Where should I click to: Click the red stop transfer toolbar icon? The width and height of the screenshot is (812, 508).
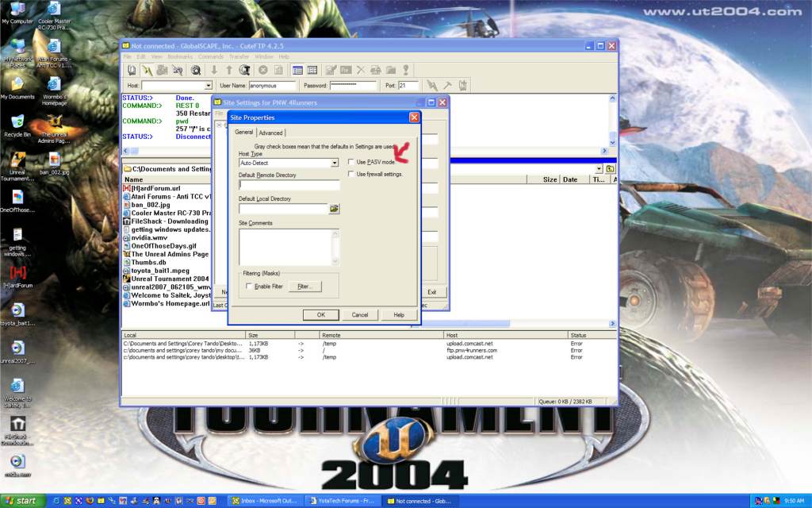(x=263, y=70)
